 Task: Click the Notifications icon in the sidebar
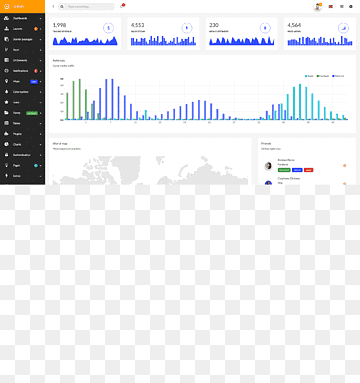(6, 71)
